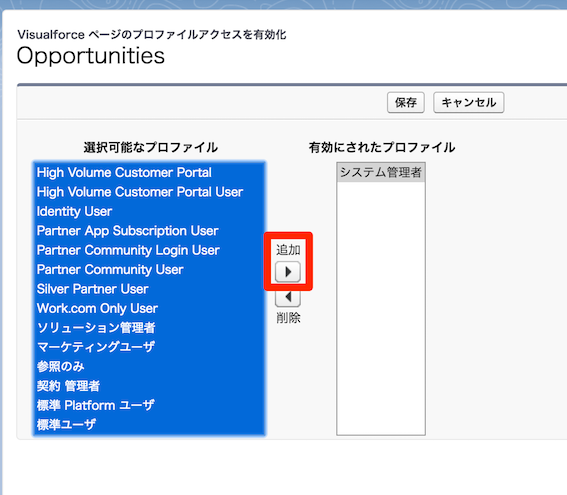Select 標準ユーザ profile at list bottom
567x495 pixels.
pyautogui.click(x=149, y=425)
